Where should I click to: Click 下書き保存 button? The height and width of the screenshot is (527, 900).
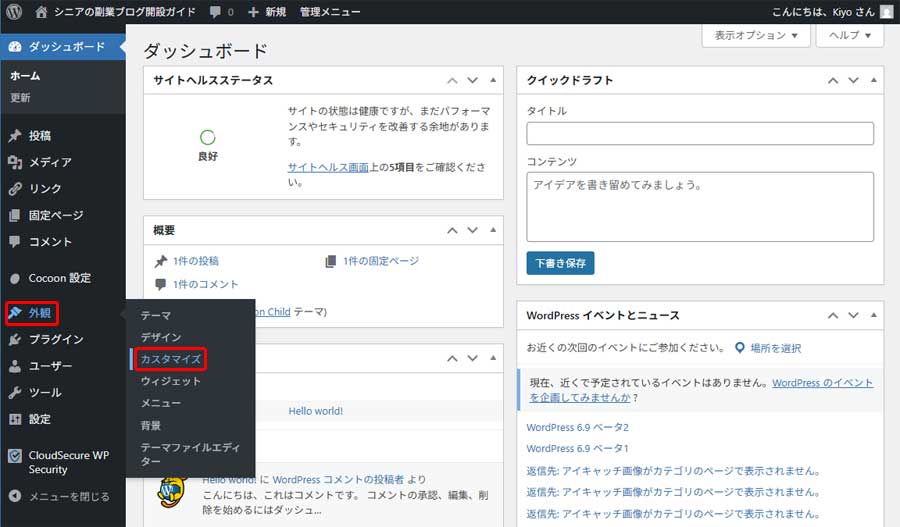point(560,264)
